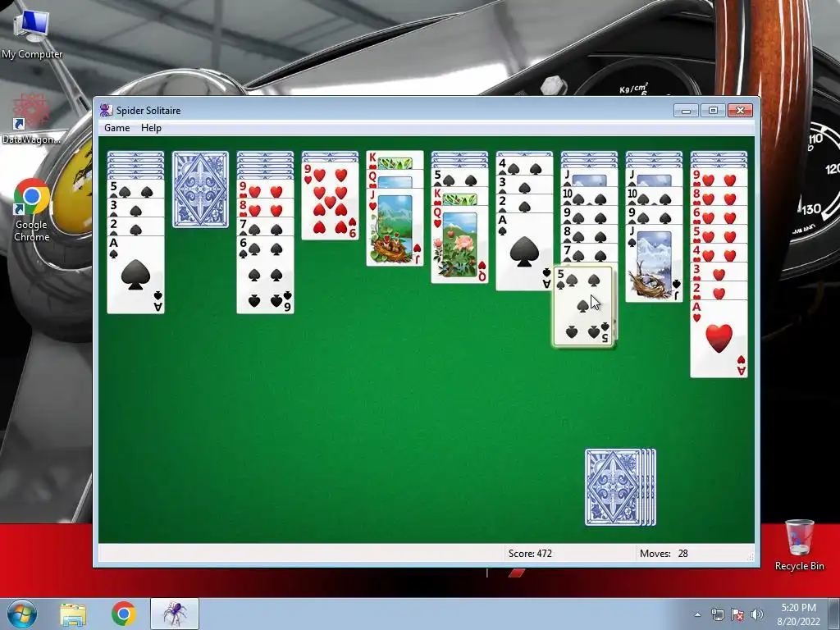Click the 7 of spades in eighth column
The width and height of the screenshot is (840, 630).
589,253
